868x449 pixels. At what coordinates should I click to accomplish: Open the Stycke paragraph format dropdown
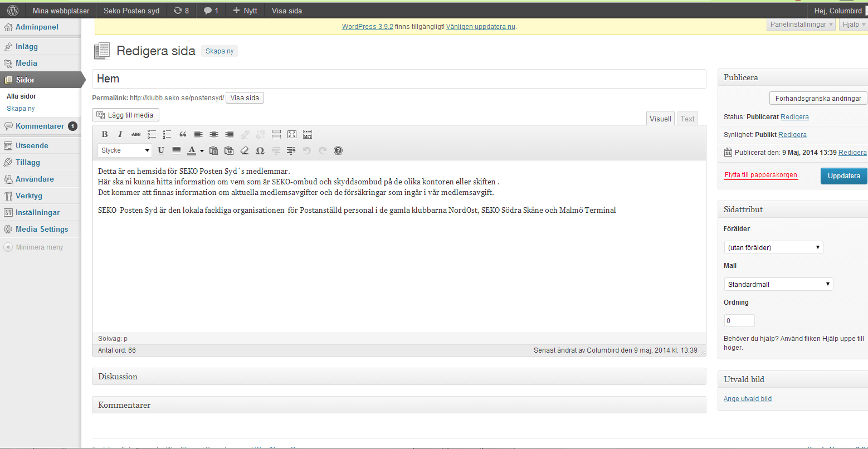(125, 150)
